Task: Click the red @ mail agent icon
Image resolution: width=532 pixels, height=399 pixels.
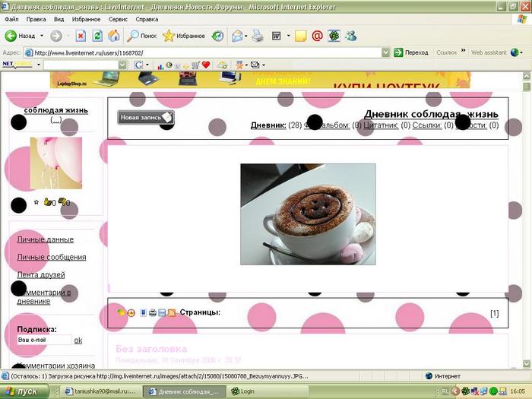Action: click(317, 36)
